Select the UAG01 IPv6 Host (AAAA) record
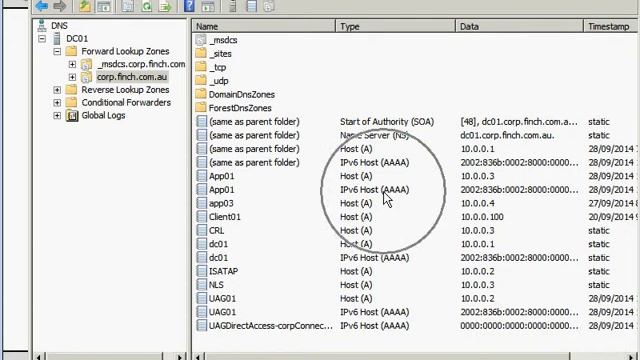640x360 pixels. tap(416, 312)
